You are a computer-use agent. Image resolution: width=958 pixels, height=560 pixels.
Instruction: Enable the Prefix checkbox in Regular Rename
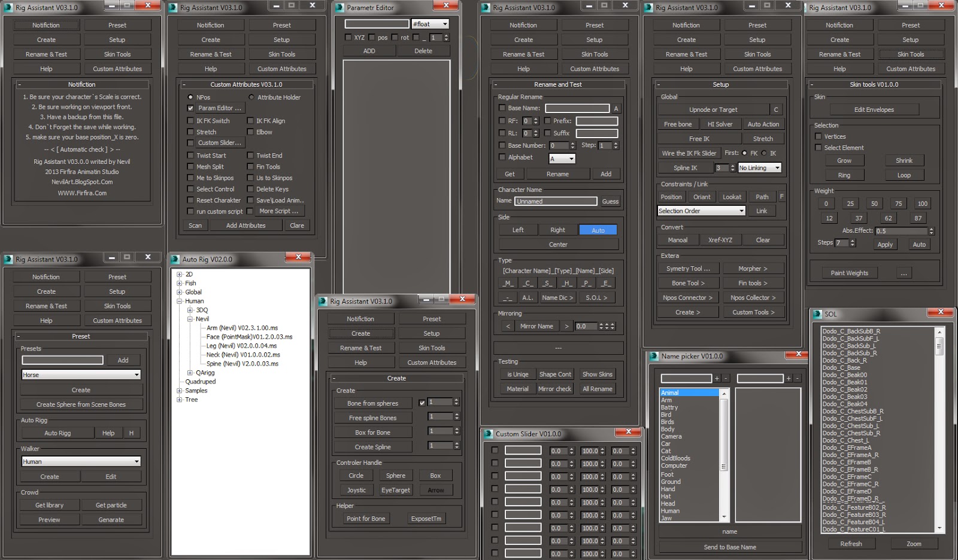[547, 121]
